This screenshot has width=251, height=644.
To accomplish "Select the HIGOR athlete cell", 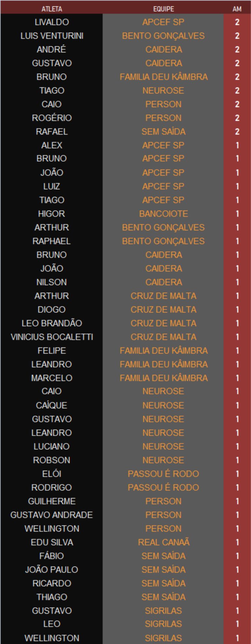I will point(52,214).
